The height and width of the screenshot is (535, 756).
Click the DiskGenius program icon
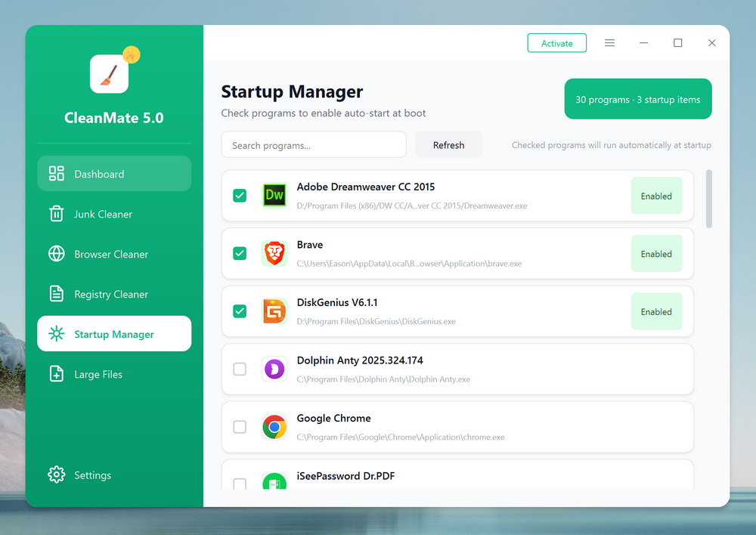[x=274, y=311]
